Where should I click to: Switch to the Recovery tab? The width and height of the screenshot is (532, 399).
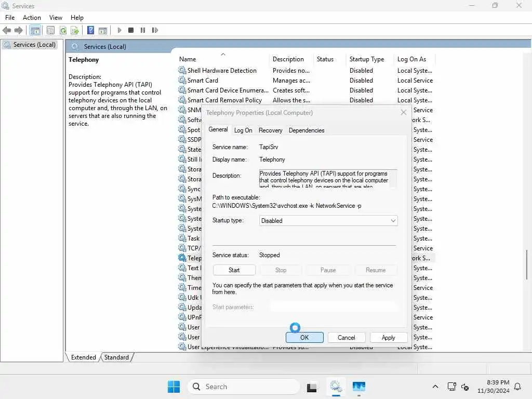[270, 130]
